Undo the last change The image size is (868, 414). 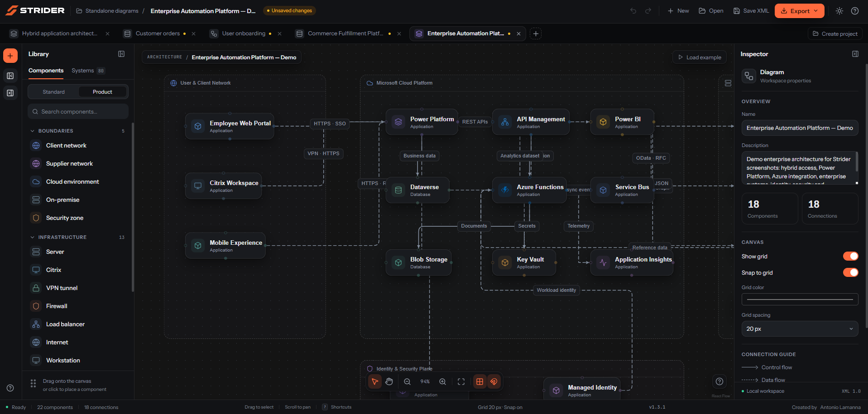click(x=633, y=11)
